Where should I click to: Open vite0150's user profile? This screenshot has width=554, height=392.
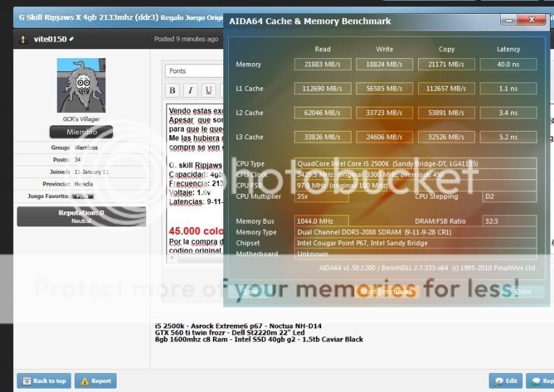pos(50,39)
